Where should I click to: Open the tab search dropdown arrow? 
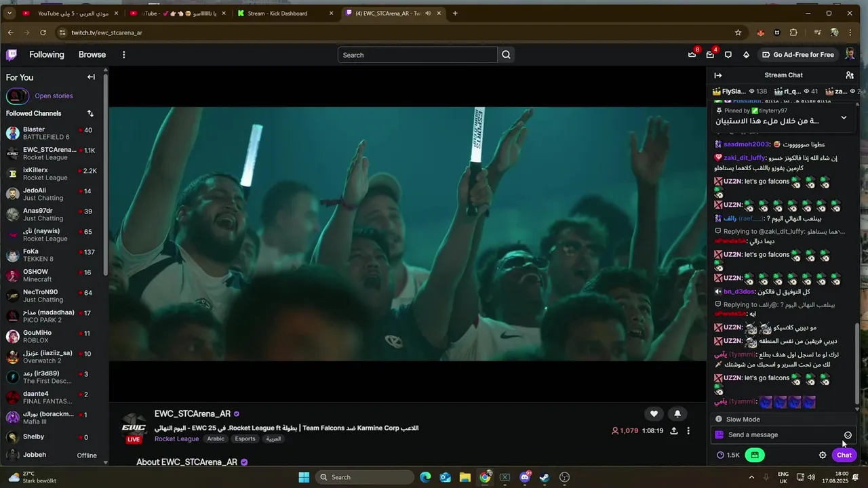[9, 13]
